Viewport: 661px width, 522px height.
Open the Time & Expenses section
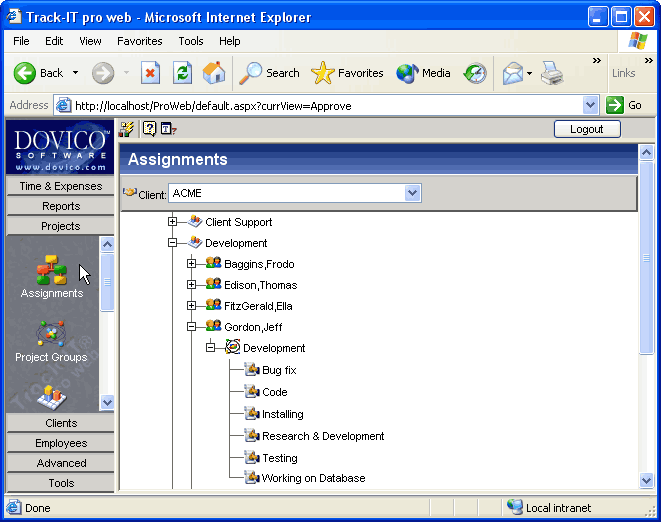coord(61,186)
